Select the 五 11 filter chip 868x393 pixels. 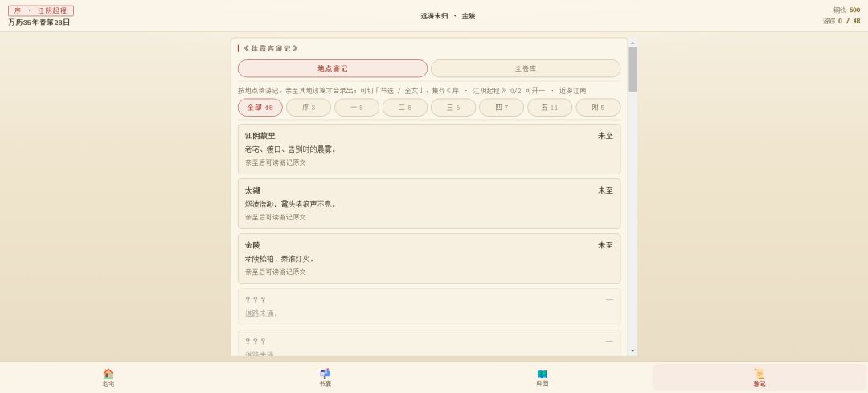click(550, 108)
